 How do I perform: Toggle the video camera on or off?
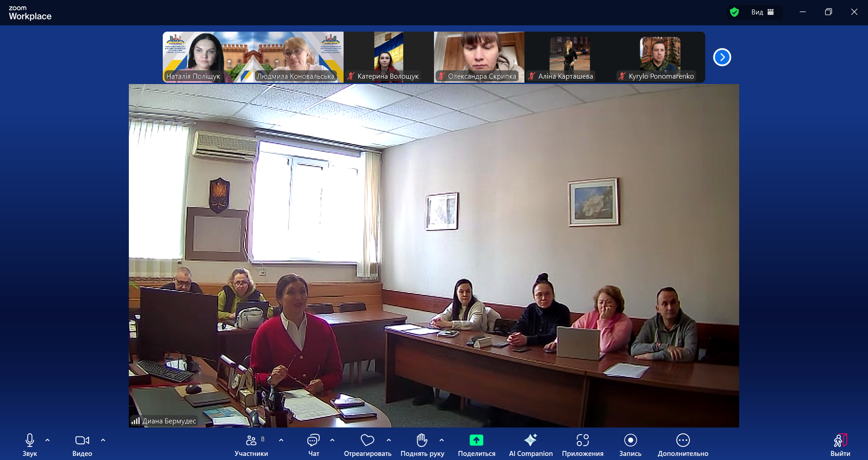pos(82,440)
